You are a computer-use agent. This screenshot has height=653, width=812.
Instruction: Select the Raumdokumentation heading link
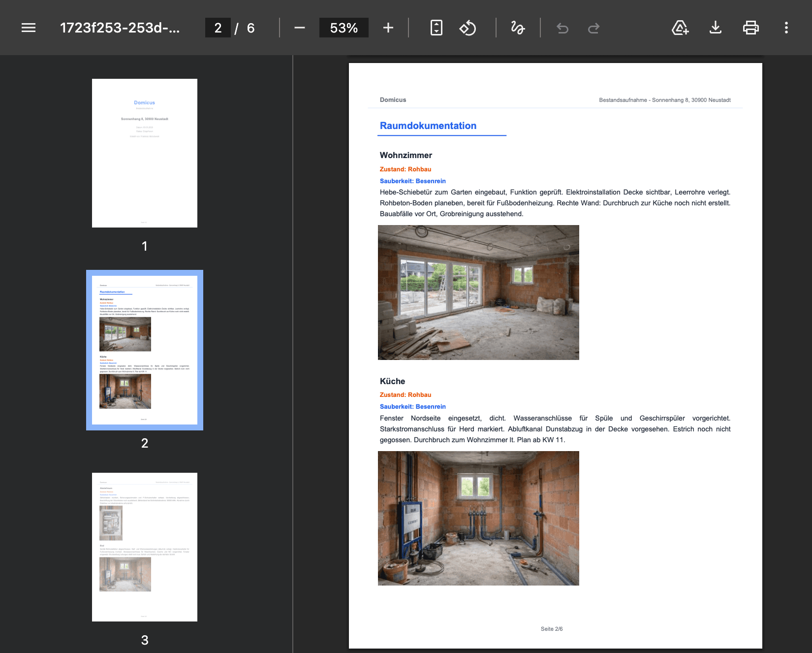tap(428, 126)
